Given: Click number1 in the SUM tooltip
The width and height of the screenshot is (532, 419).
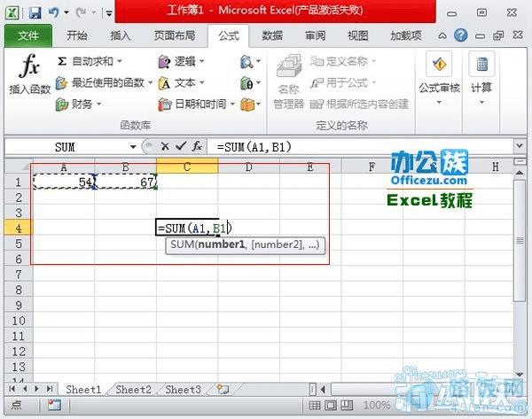Looking at the screenshot, I should tap(221, 244).
